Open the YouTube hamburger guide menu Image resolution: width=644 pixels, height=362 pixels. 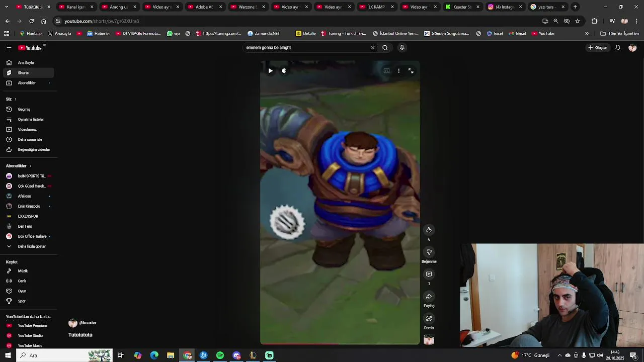click(9, 48)
